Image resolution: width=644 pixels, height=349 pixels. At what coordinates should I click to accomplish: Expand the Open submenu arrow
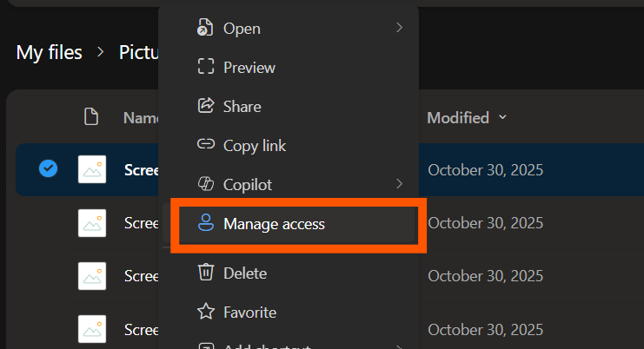399,28
